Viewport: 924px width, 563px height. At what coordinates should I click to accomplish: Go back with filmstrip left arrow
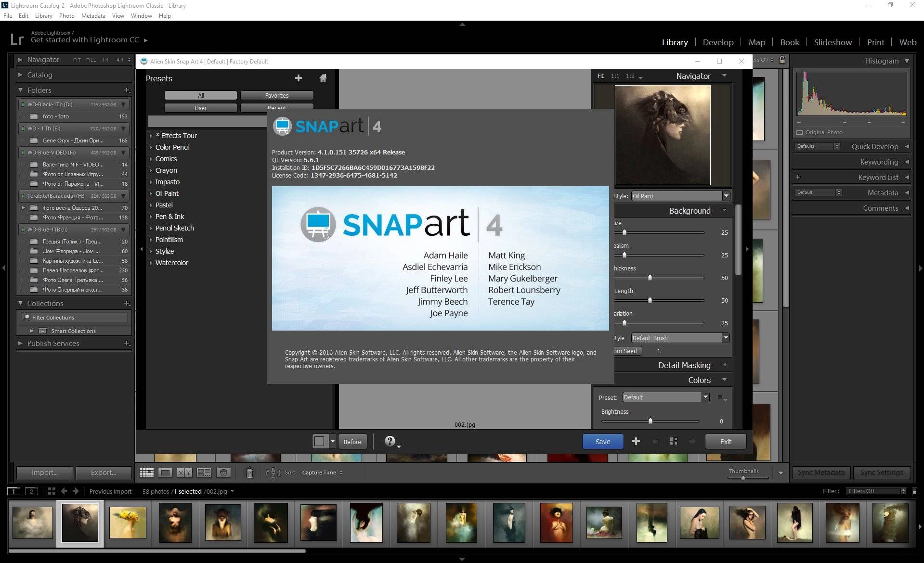tap(64, 491)
